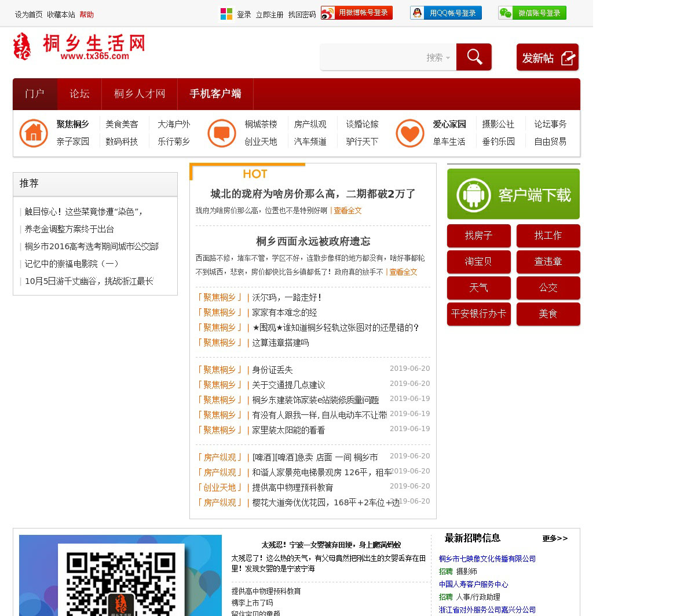Log in with WeChat account
The height and width of the screenshot is (616, 695).
coord(532,13)
